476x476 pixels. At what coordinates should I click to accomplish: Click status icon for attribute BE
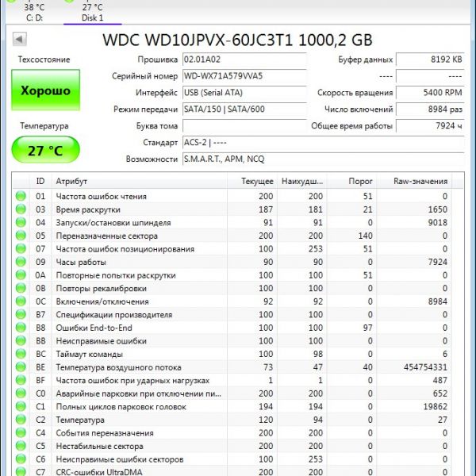(21, 367)
